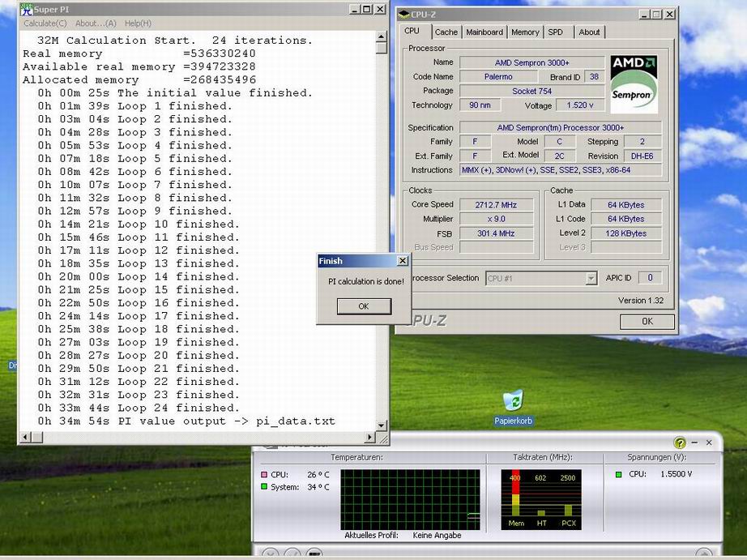Viewport: 747px width, 560px height.
Task: Switch to the Memory tab
Action: pyautogui.click(x=525, y=32)
